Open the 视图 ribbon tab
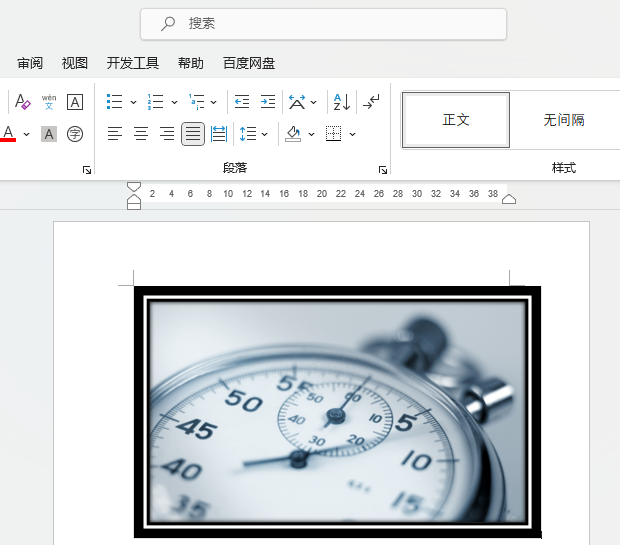The height and width of the screenshot is (545, 620). click(x=75, y=63)
